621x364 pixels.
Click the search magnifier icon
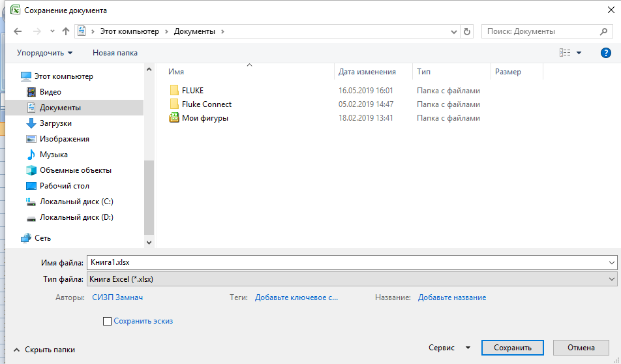[x=603, y=31]
